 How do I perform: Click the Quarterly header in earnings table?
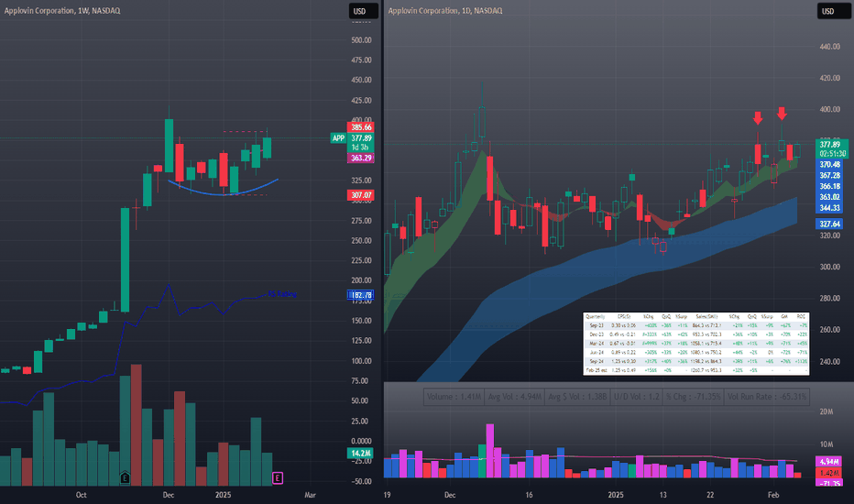point(595,316)
